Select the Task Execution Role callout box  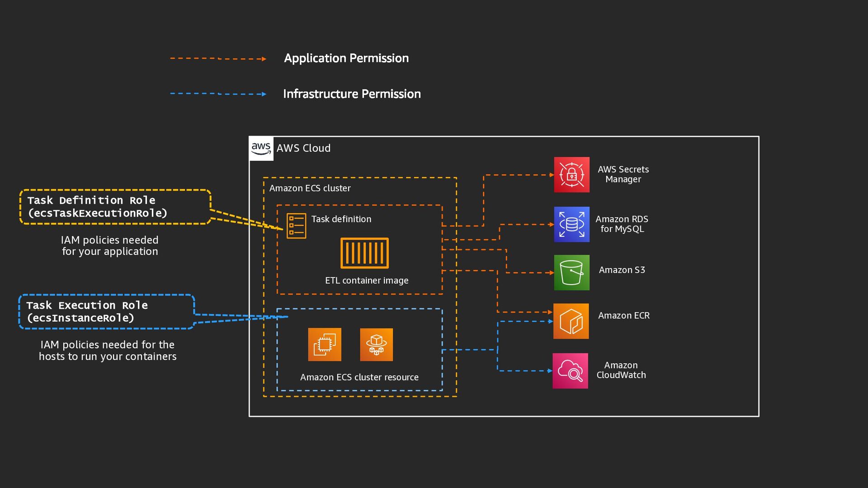pyautogui.click(x=107, y=312)
